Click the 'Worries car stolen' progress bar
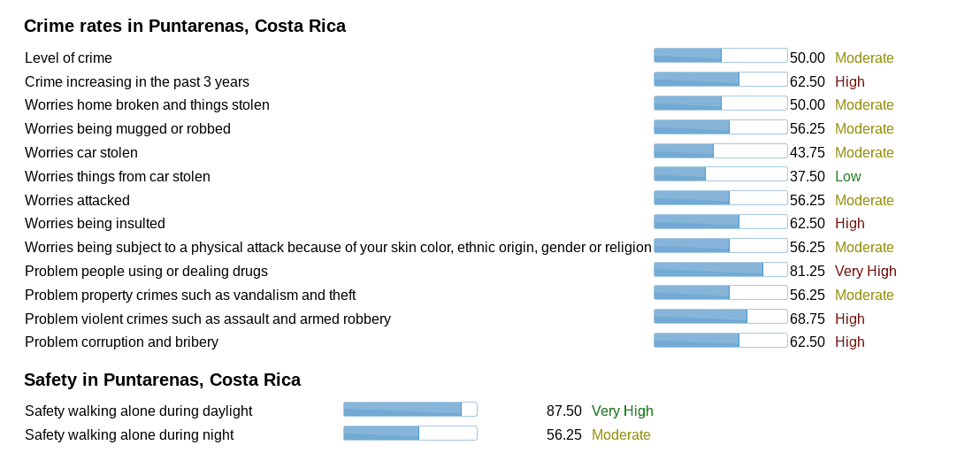This screenshot has width=980, height=453. pyautogui.click(x=720, y=150)
